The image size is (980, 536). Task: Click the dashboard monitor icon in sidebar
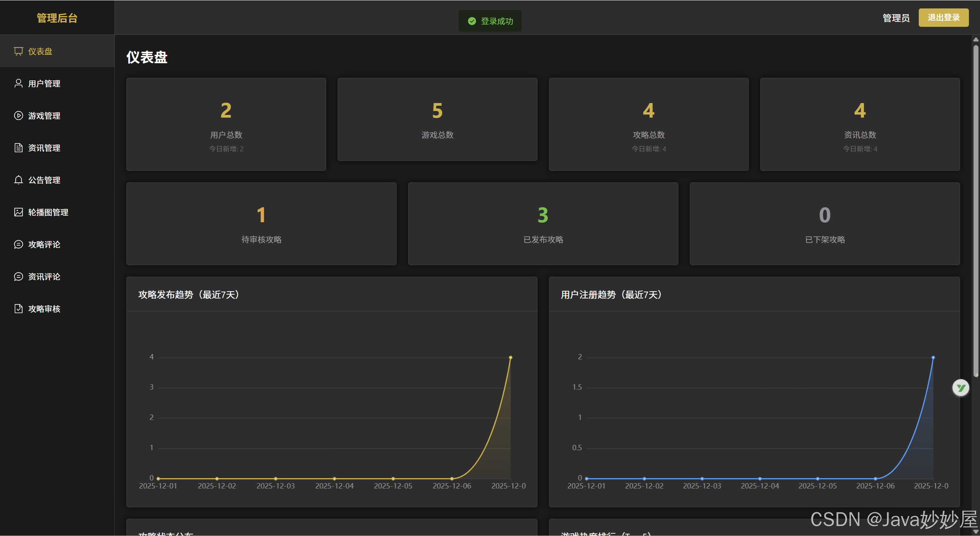tap(18, 51)
